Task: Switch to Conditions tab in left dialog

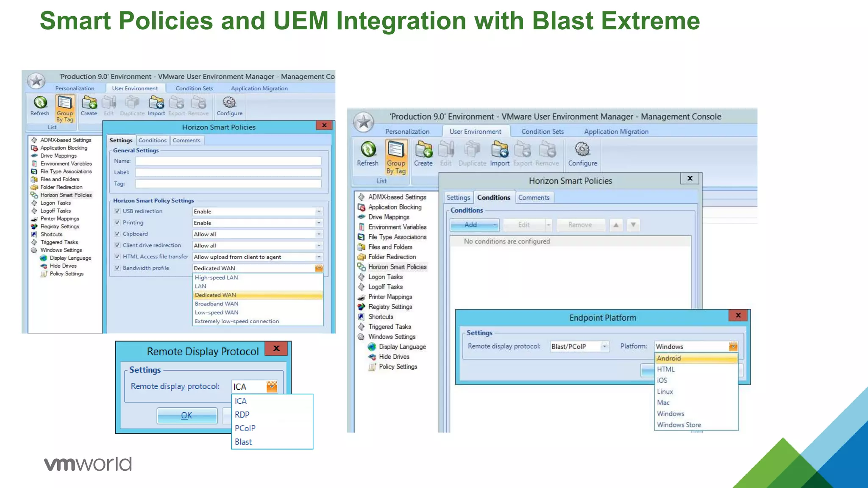Action: point(153,140)
